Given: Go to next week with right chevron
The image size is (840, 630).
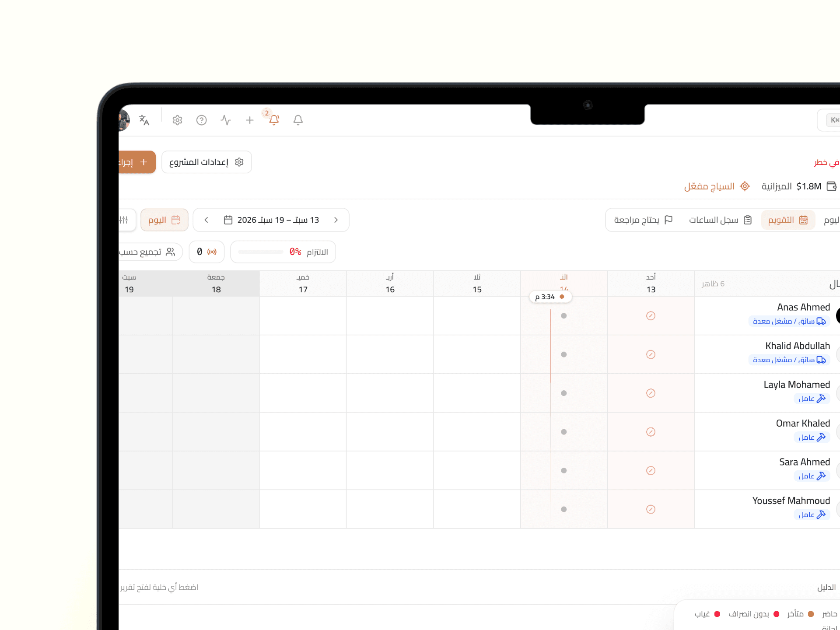Looking at the screenshot, I should coord(336,220).
